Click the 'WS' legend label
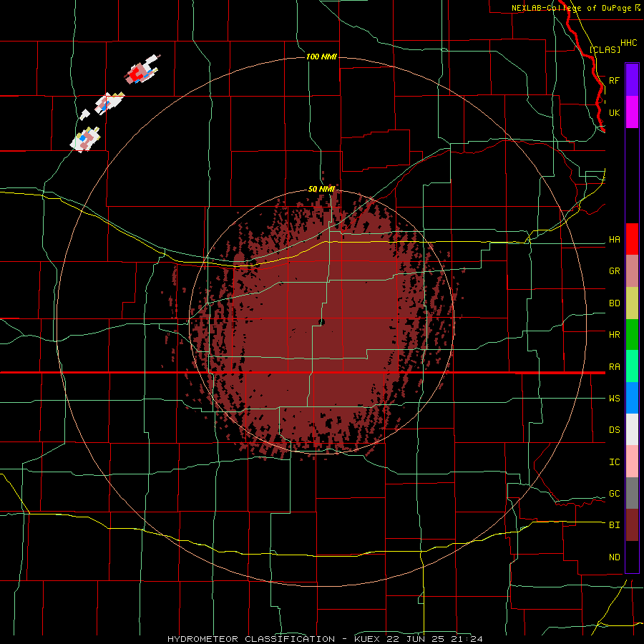Image resolution: width=644 pixels, height=644 pixels. 614,399
